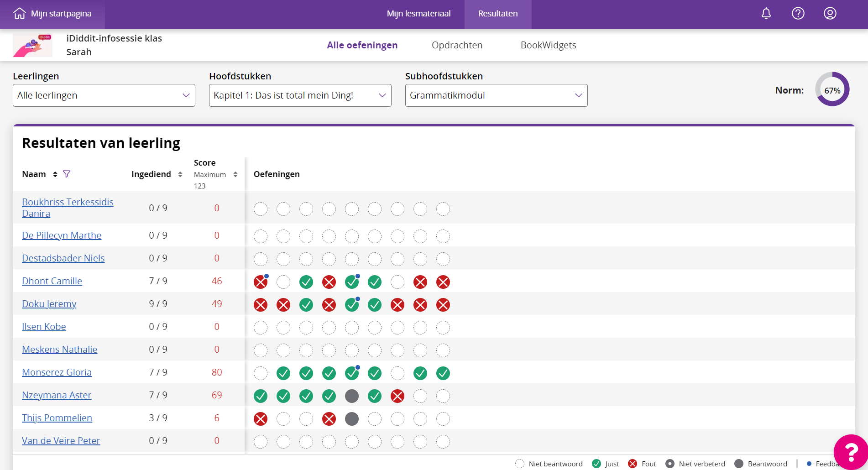This screenshot has width=868, height=470.
Task: Open Van de Veire Peter's last unanswered exercise
Action: tap(443, 442)
